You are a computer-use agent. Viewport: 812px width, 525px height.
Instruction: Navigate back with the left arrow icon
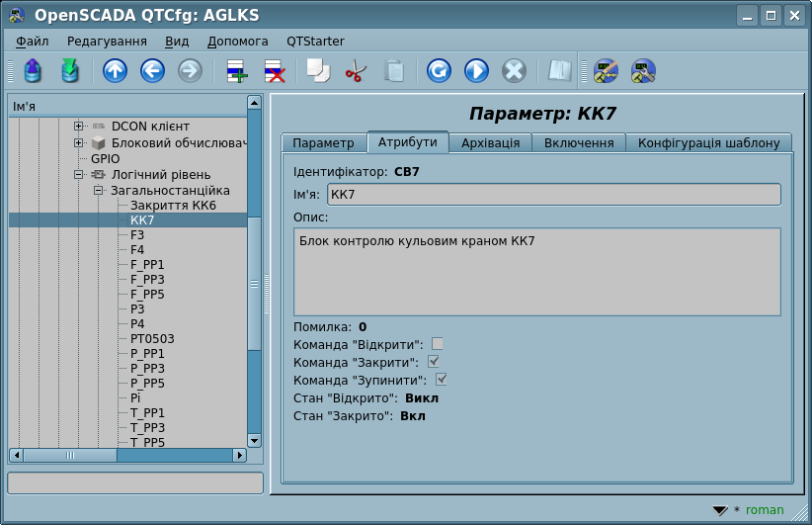click(x=152, y=71)
